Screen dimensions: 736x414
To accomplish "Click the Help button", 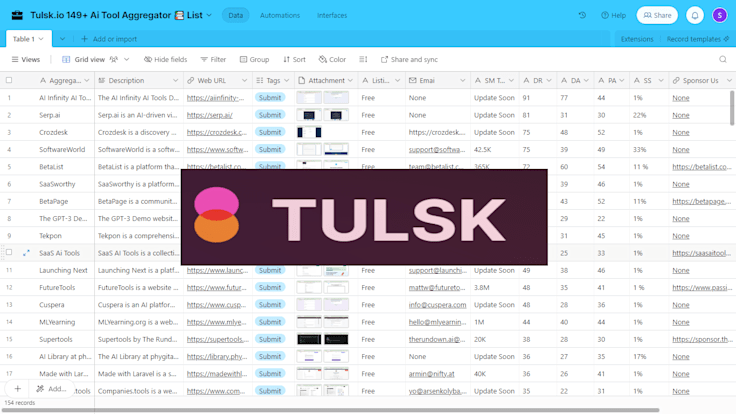I will click(613, 15).
